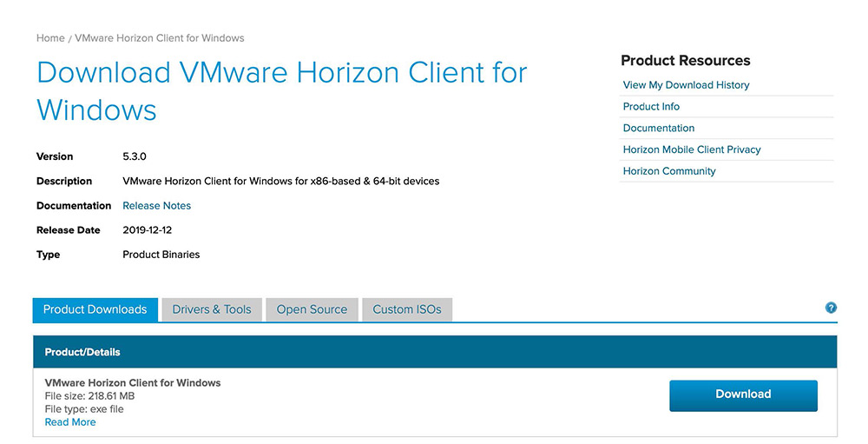The image size is (868, 444).
Task: Open the Custom ISOs tab
Action: pos(407,309)
